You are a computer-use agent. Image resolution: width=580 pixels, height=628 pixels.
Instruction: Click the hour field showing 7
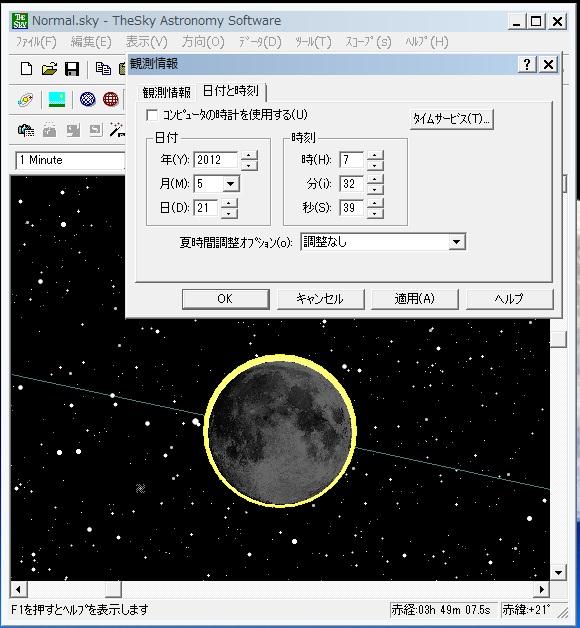click(x=351, y=160)
